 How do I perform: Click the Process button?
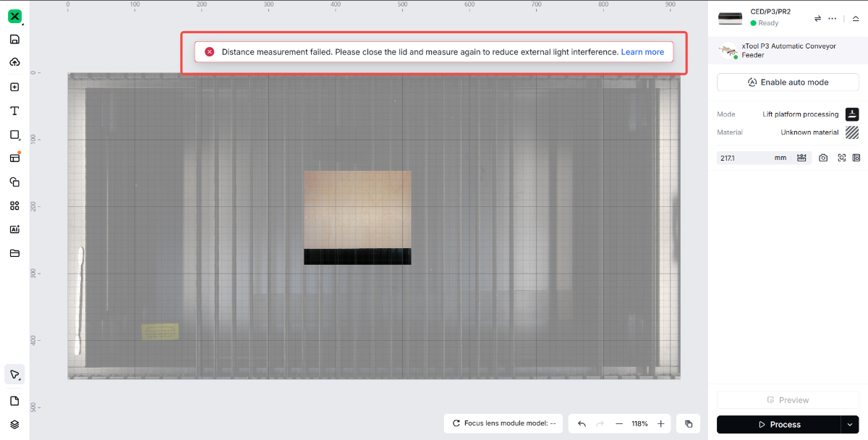(x=778, y=425)
